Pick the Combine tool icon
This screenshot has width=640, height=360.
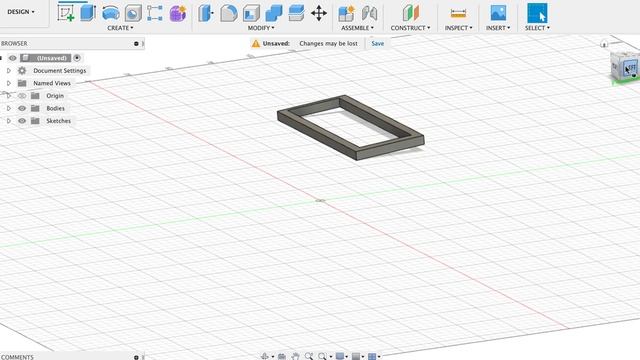point(274,13)
